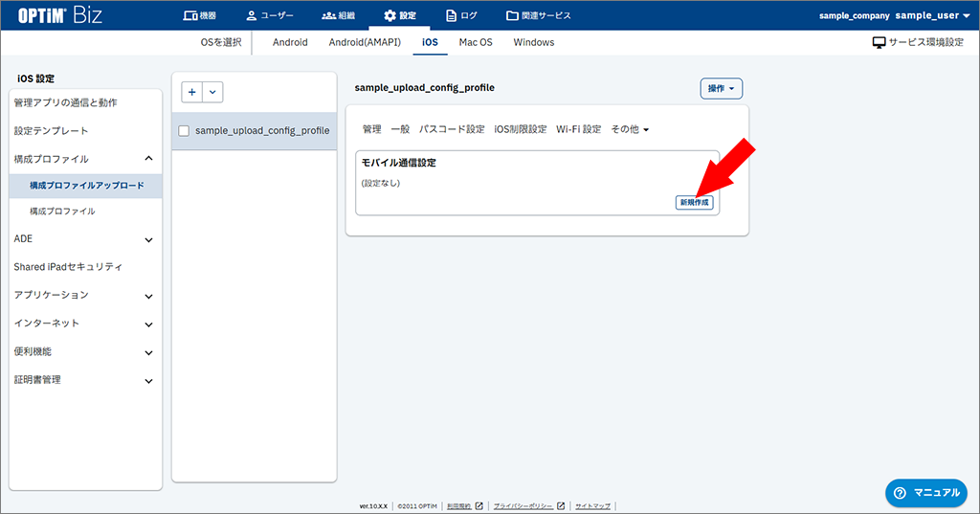The height and width of the screenshot is (514, 980).
Task: Switch to the 管理 tab
Action: (x=372, y=129)
